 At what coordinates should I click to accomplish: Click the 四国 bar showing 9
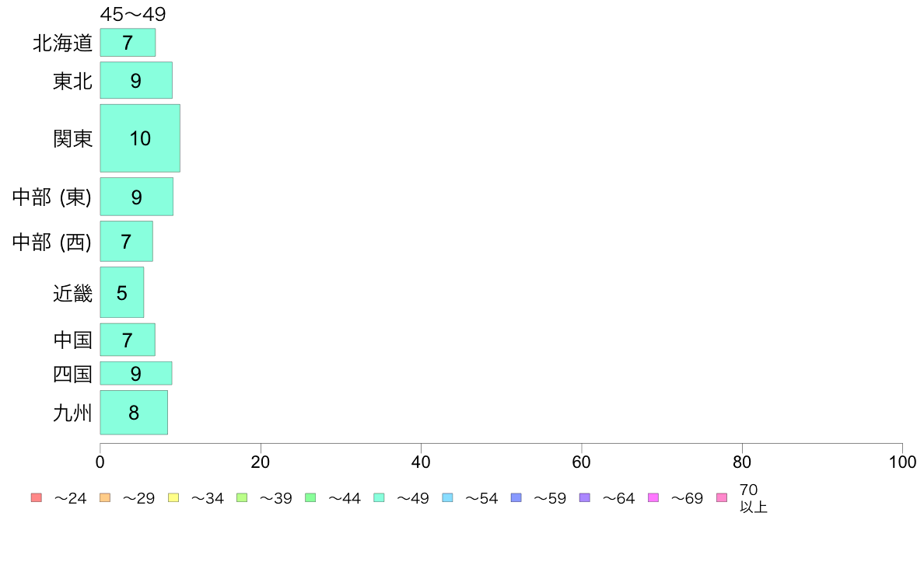click(x=136, y=374)
